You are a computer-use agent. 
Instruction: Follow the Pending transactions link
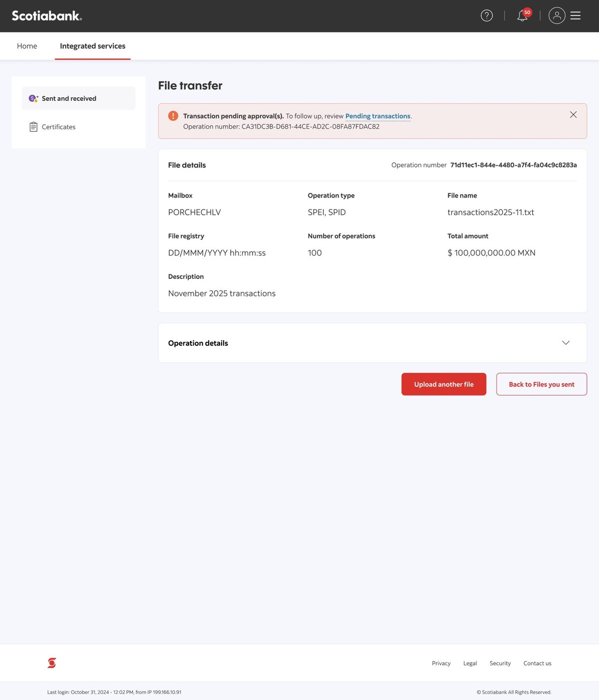click(378, 116)
